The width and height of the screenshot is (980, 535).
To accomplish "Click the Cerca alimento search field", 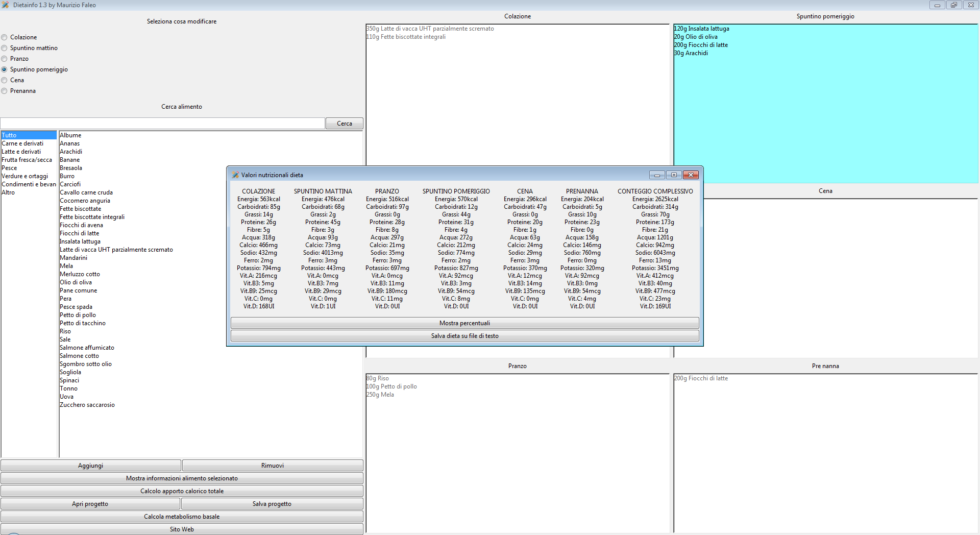I will click(162, 124).
